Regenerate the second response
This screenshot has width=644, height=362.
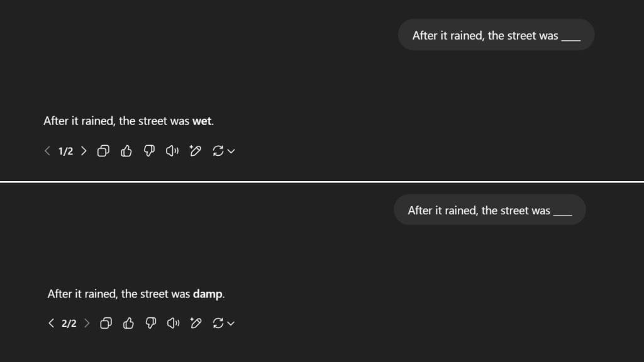tap(219, 323)
